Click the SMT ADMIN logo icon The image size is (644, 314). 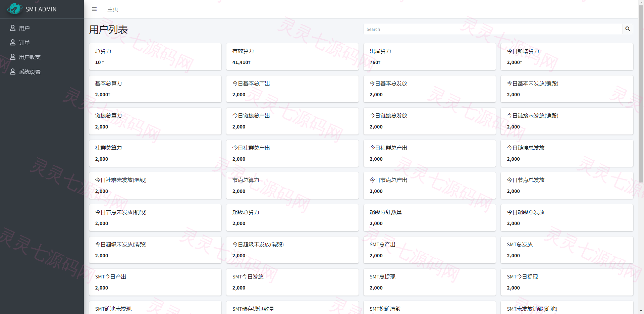(14, 9)
